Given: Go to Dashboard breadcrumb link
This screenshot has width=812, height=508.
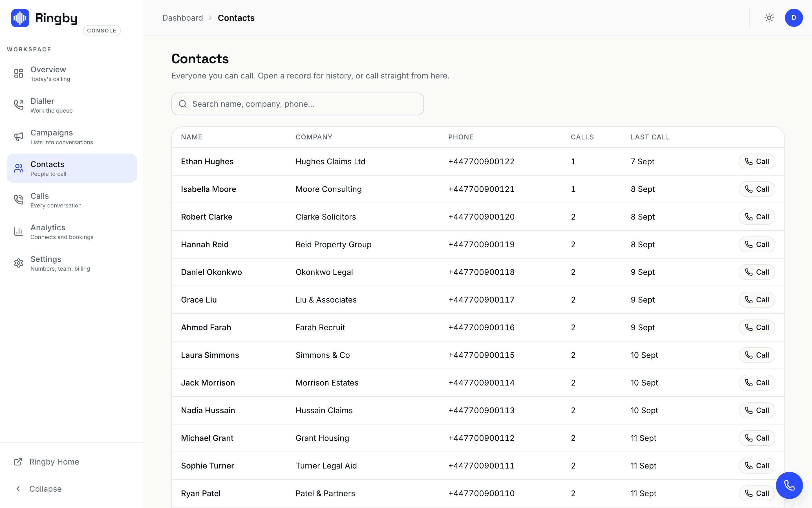Looking at the screenshot, I should tap(182, 18).
